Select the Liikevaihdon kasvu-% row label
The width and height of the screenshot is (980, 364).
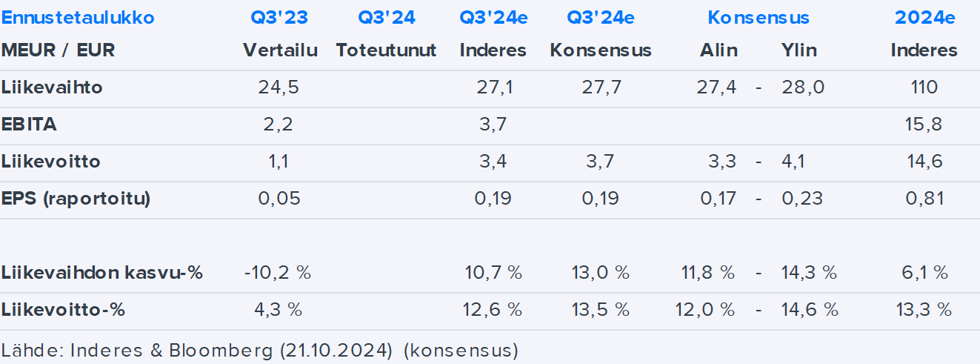pos(101,273)
